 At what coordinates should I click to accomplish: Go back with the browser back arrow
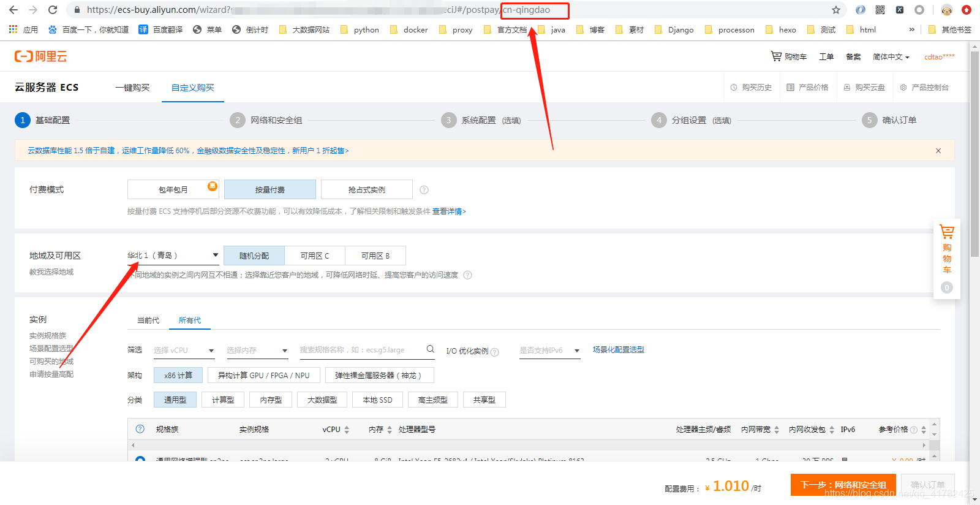(13, 10)
